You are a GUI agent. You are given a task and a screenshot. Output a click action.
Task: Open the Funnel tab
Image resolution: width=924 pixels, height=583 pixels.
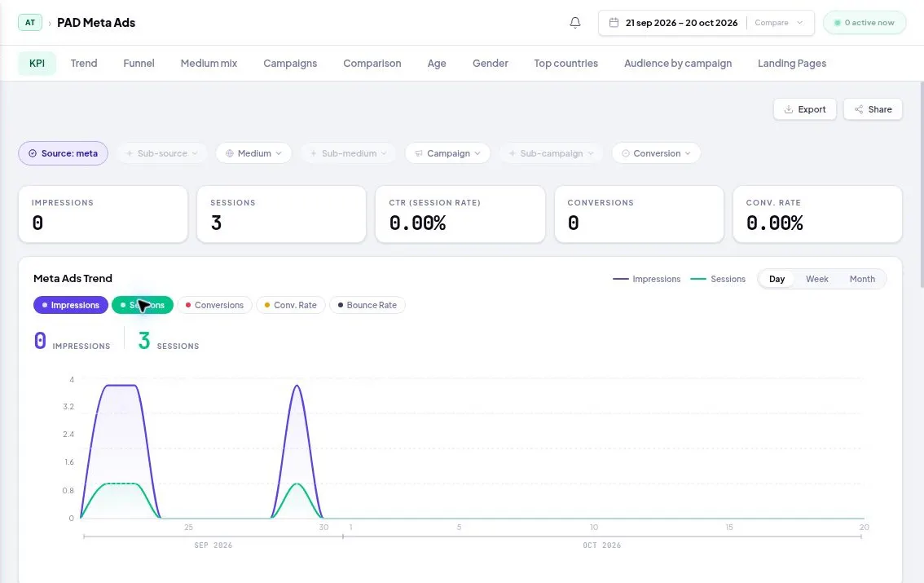(x=139, y=63)
